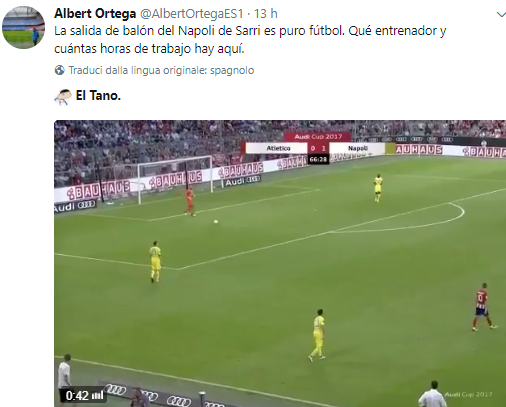The width and height of the screenshot is (506, 407).
Task: Select Traduci dalla lingua originale: spagnolo
Action: pyautogui.click(x=161, y=70)
